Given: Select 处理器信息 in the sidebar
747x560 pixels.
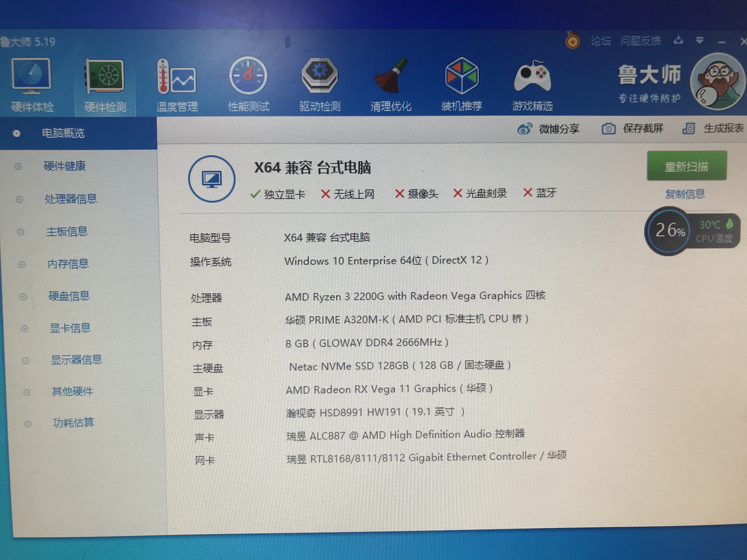Looking at the screenshot, I should pyautogui.click(x=71, y=199).
